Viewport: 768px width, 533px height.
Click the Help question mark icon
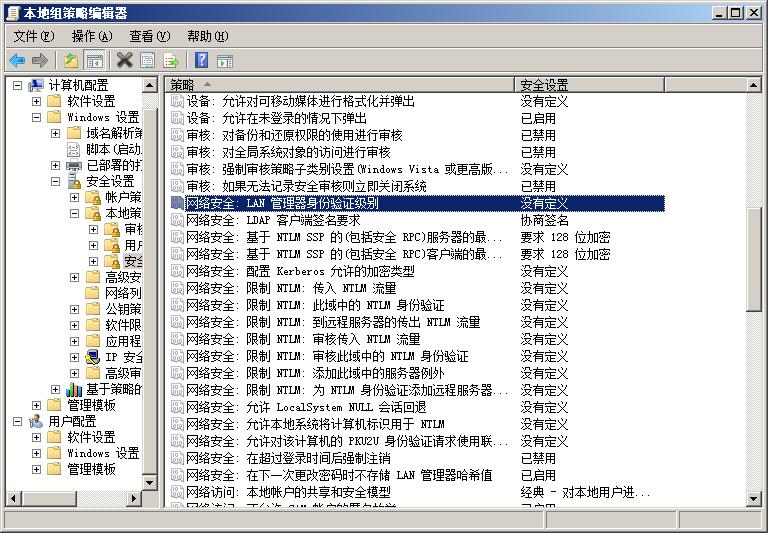tap(201, 60)
